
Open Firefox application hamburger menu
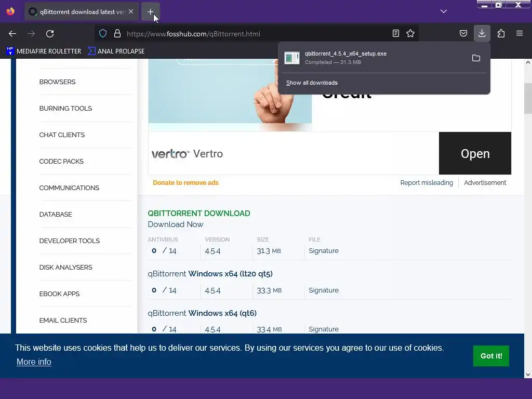520,33
